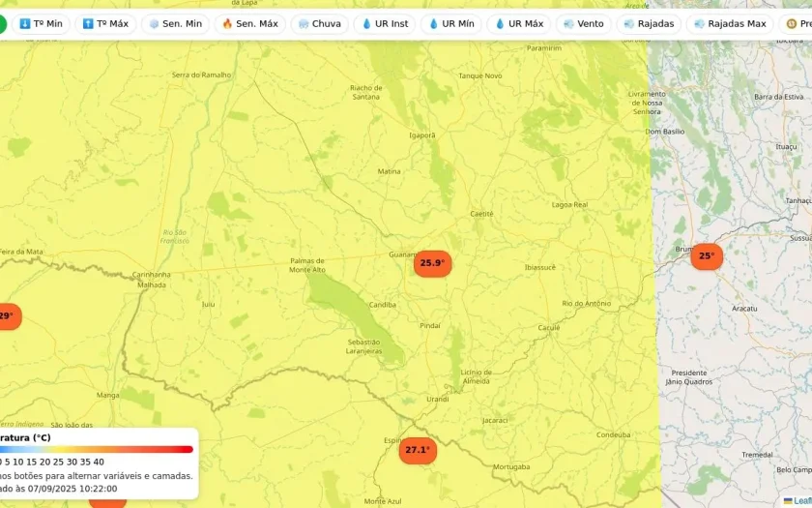The height and width of the screenshot is (508, 812).
Task: Activate the Vento wind layer
Action: coord(584,24)
